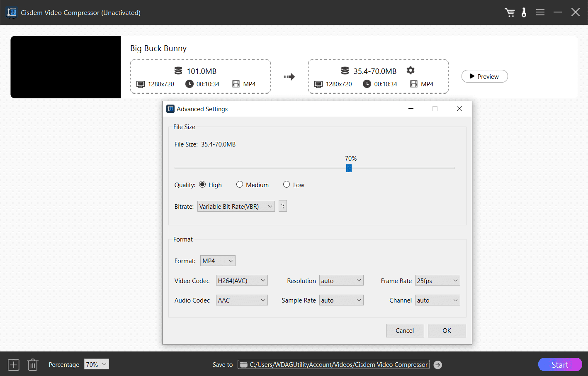Open the Percentage 70% dropdown
Viewport: 588px width, 376px height.
tap(97, 364)
